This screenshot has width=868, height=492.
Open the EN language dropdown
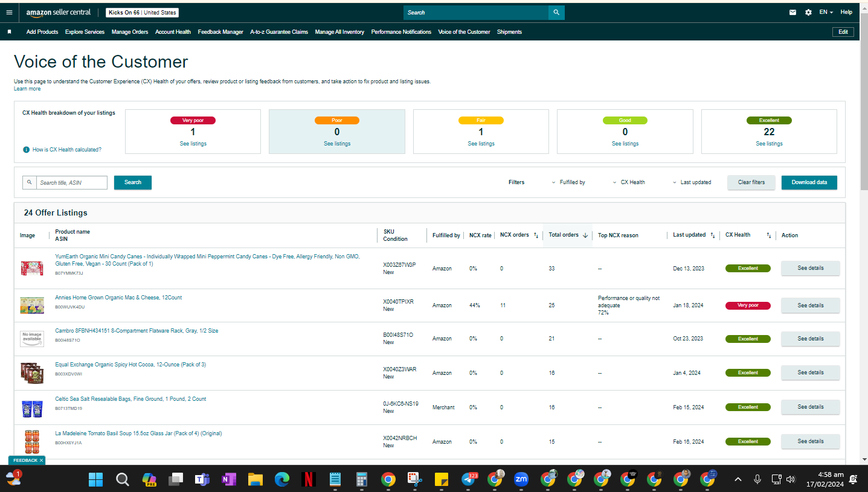tap(826, 12)
